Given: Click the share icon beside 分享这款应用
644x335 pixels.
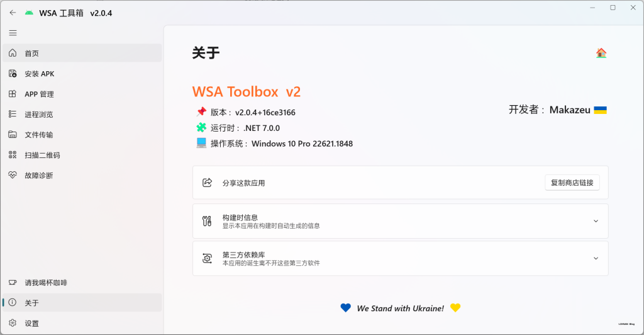Looking at the screenshot, I should (207, 183).
